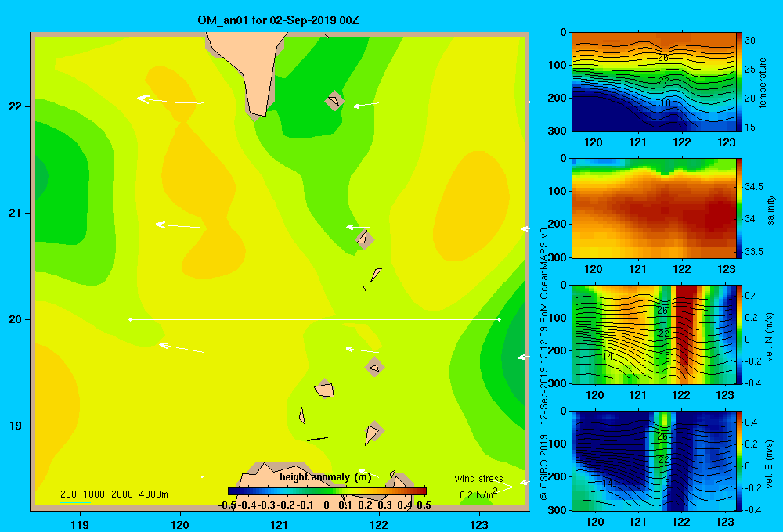Click the eastward velocity cross-section panel
This screenshot has width=783, height=532.
click(653, 460)
